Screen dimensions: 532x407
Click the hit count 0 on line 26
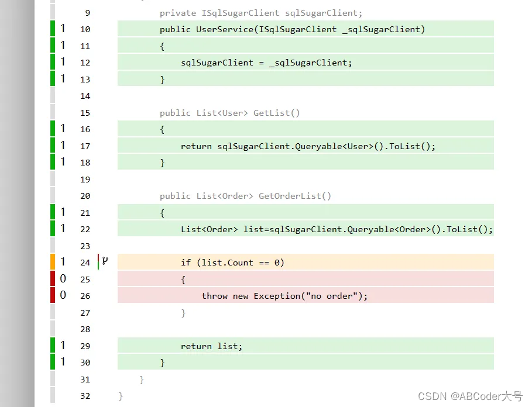coord(63,295)
